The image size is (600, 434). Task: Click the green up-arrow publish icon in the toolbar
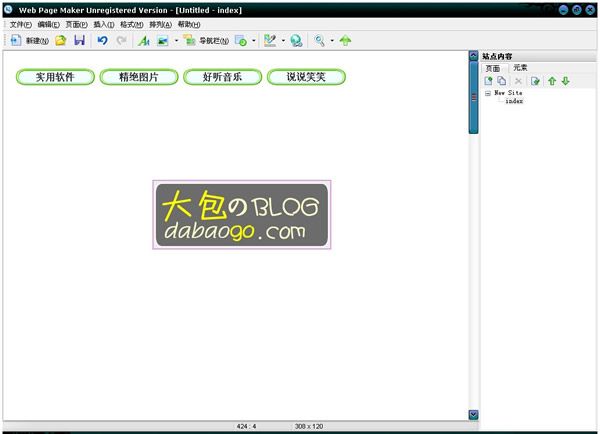tap(345, 40)
